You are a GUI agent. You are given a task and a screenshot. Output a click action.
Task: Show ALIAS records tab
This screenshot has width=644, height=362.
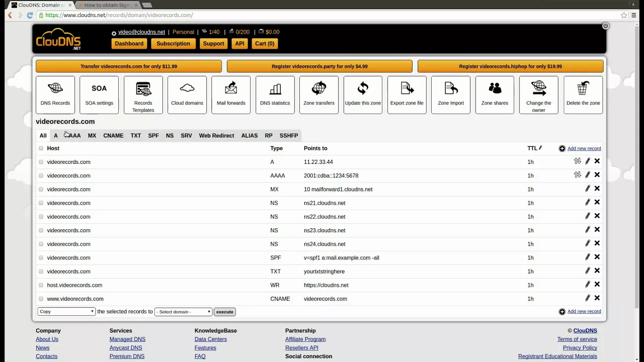250,135
